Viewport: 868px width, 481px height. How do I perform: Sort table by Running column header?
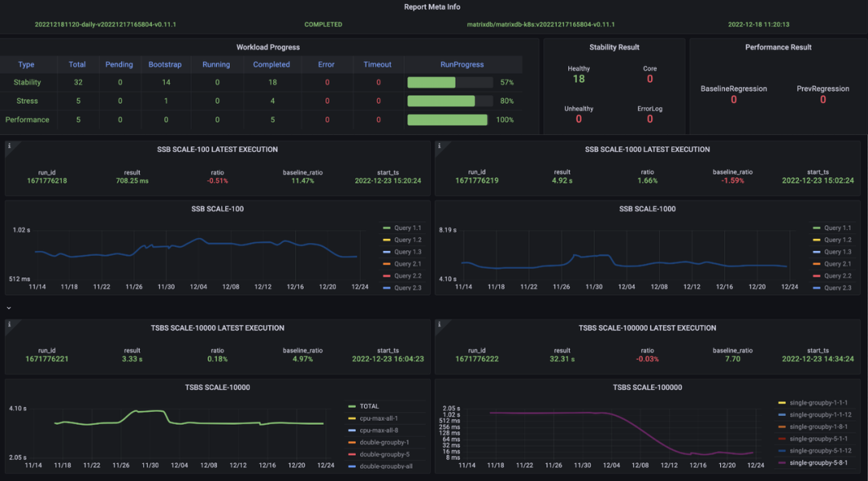216,64
